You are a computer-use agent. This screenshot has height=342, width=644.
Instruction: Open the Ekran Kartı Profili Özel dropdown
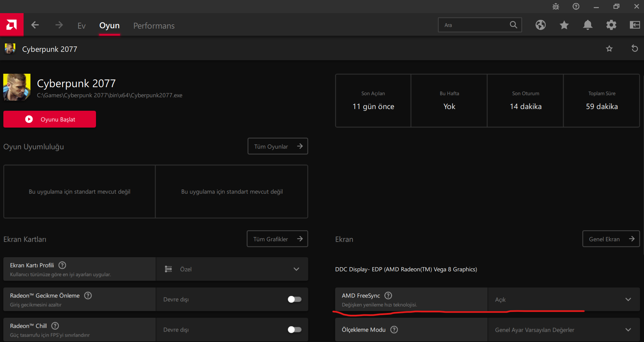click(x=232, y=269)
